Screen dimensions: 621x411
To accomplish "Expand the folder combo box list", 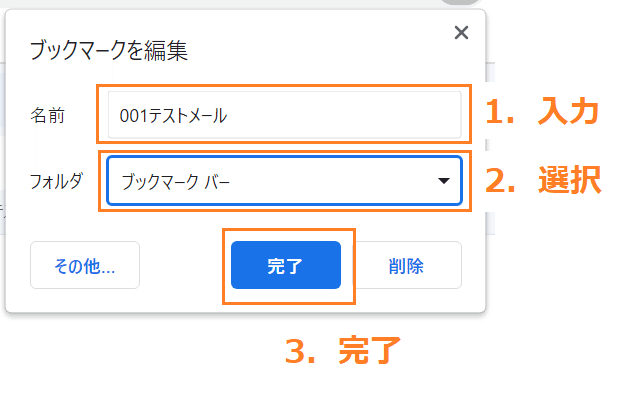I will [x=284, y=181].
